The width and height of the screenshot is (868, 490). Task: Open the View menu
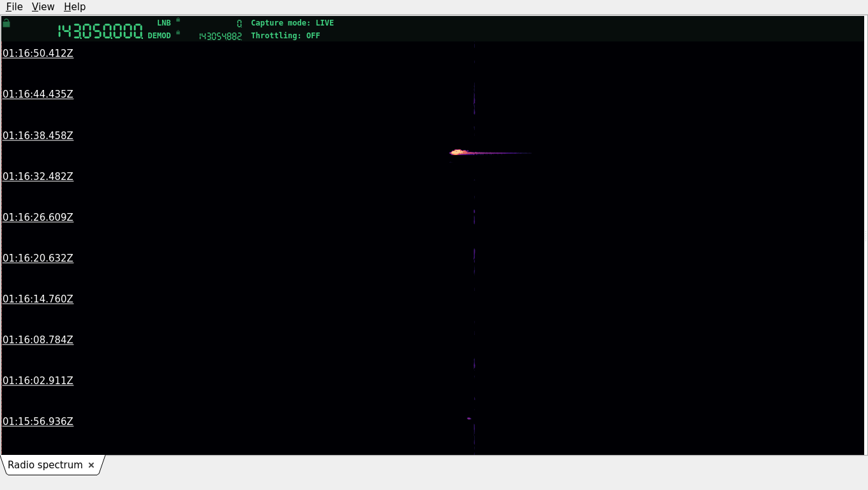(x=43, y=6)
